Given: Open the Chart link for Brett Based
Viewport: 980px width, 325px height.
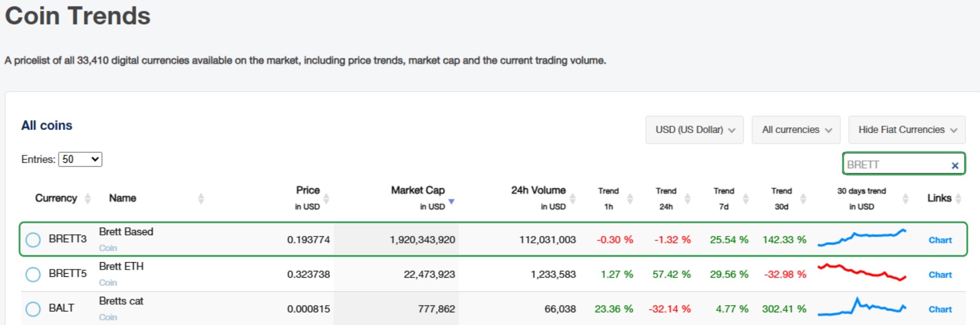Looking at the screenshot, I should pyautogui.click(x=940, y=240).
